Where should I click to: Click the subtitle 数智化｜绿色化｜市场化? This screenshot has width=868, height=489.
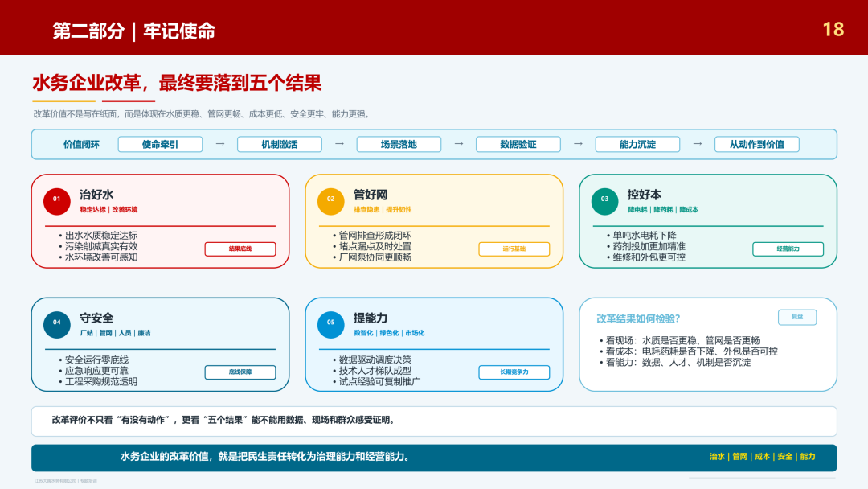(389, 334)
